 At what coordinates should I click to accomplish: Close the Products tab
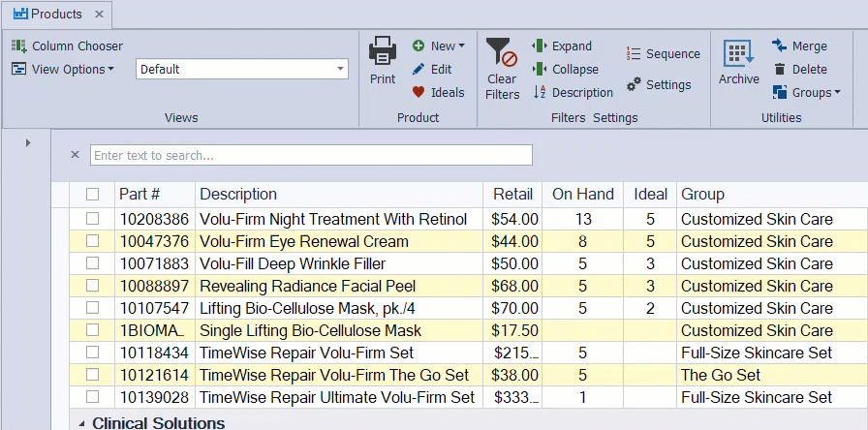[99, 14]
